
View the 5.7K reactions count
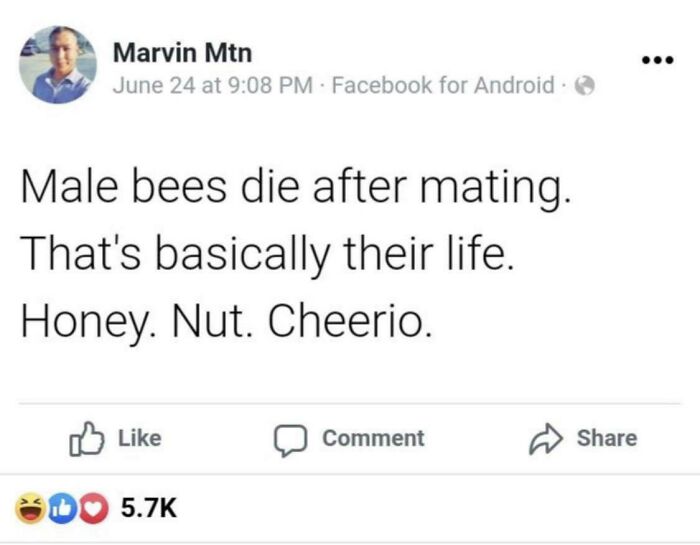[x=149, y=509]
